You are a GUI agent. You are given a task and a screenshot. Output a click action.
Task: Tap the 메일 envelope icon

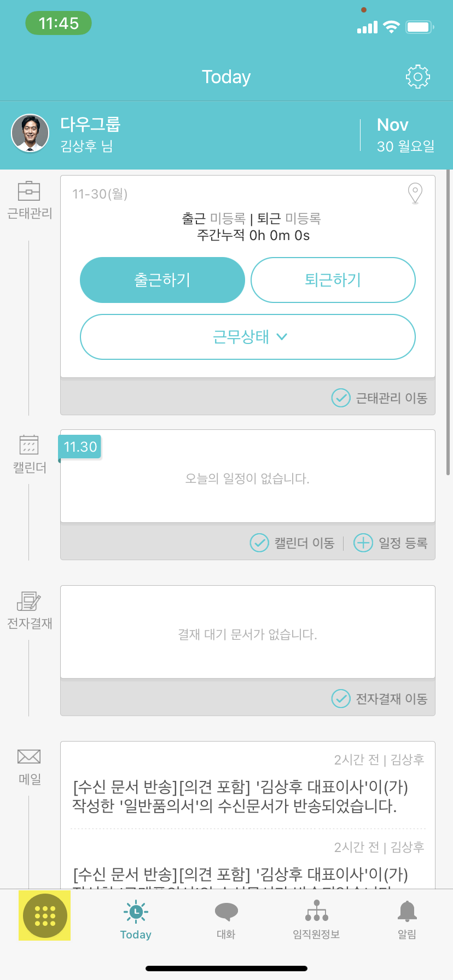[29, 757]
